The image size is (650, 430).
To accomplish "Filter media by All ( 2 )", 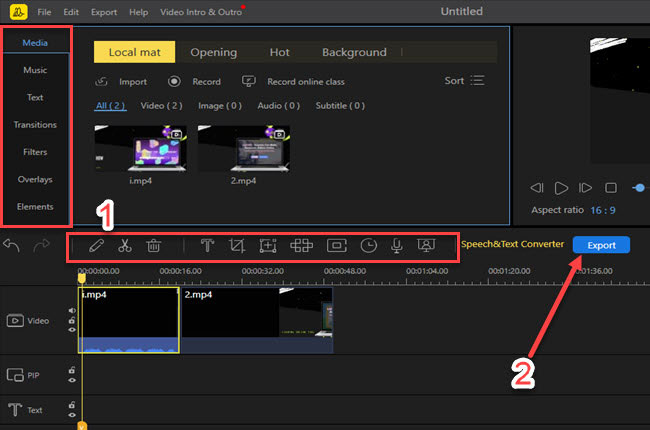I will pos(110,106).
